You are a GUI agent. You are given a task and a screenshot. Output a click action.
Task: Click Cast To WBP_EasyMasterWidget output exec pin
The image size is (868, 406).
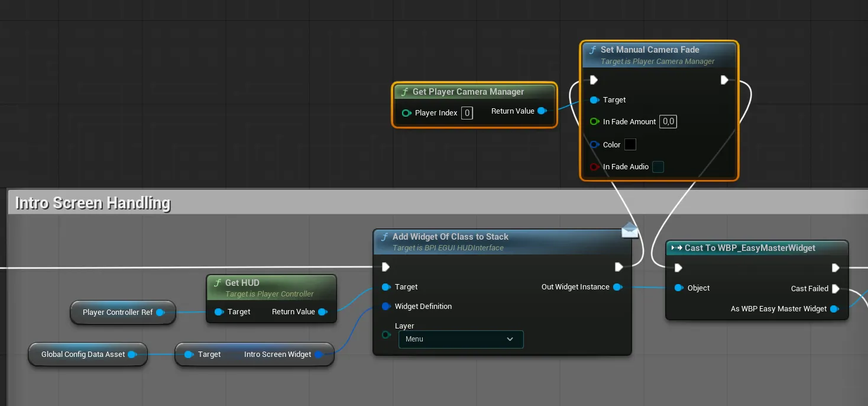[835, 268]
